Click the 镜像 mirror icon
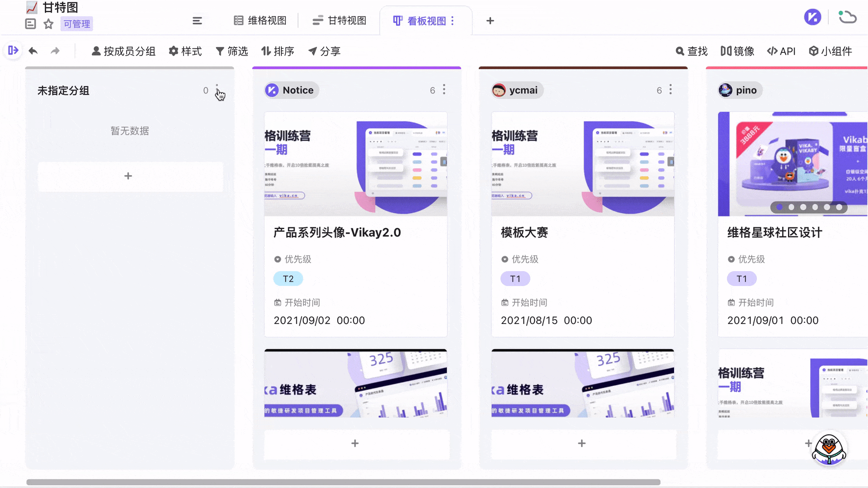868x488 pixels. [736, 51]
